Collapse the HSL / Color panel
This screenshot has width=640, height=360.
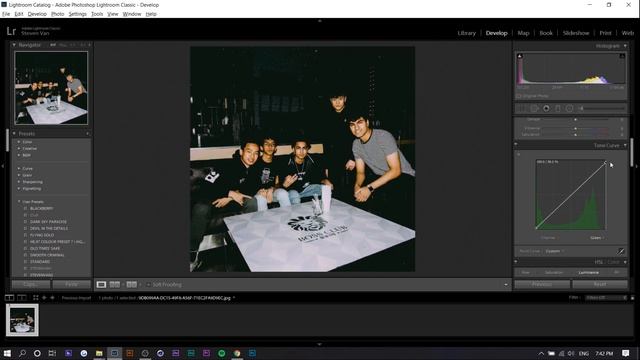[x=625, y=262]
